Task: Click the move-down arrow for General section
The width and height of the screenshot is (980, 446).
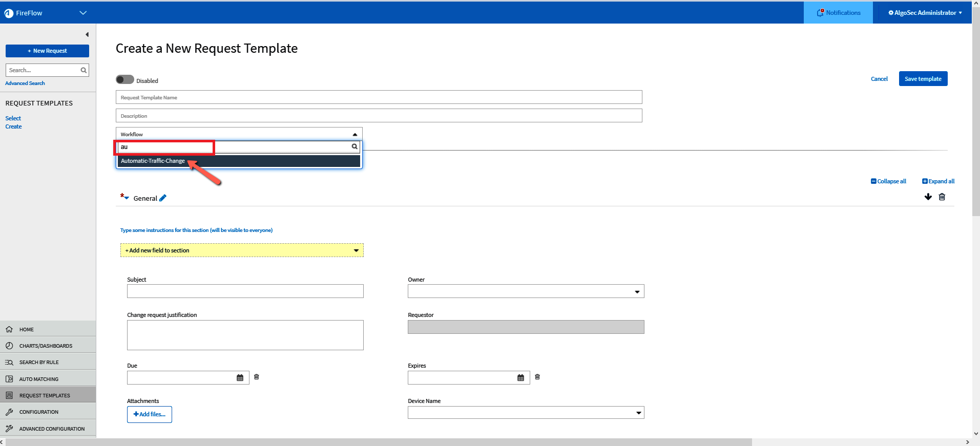Action: coord(928,197)
